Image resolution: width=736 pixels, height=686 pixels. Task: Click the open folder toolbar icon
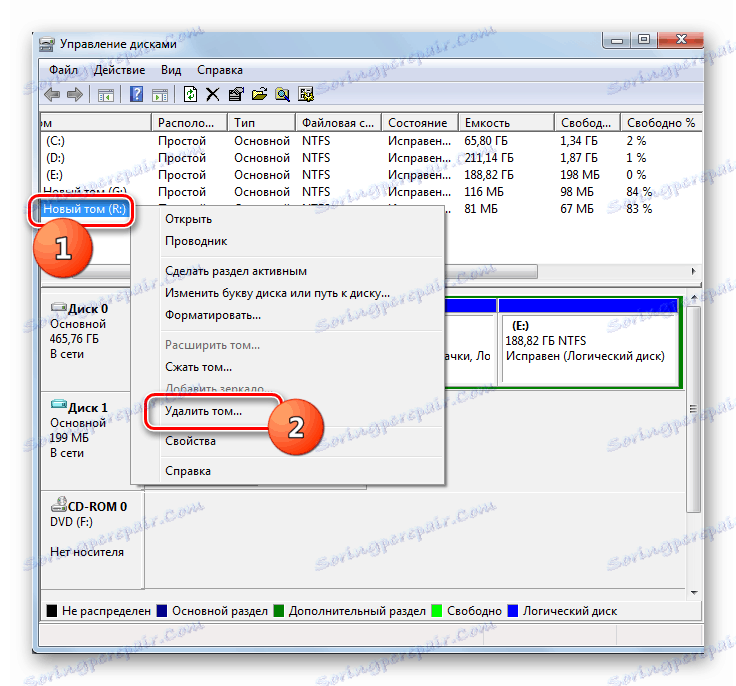coord(259,94)
